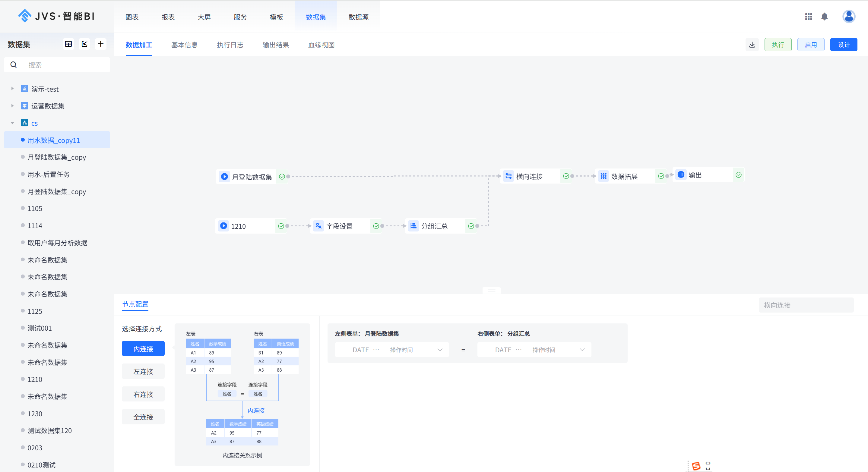Viewport: 868px width, 472px height.
Task: Click the notification bell icon
Action: coord(824,17)
